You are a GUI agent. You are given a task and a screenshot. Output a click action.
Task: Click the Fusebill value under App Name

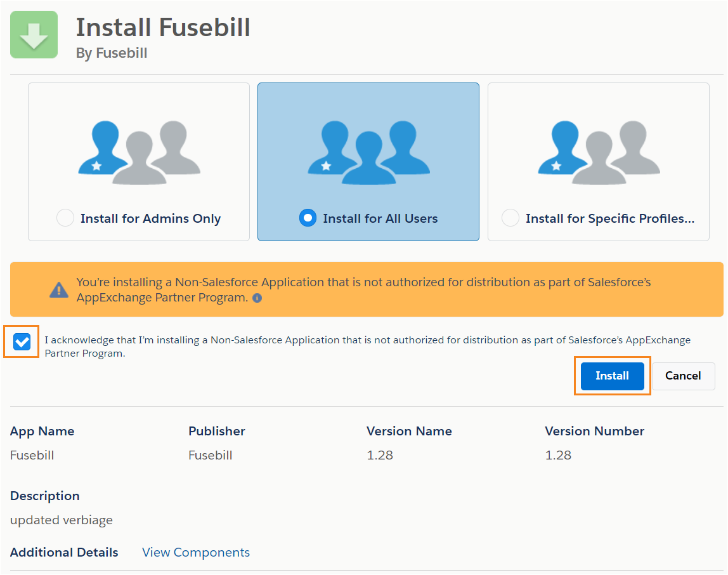(32, 455)
